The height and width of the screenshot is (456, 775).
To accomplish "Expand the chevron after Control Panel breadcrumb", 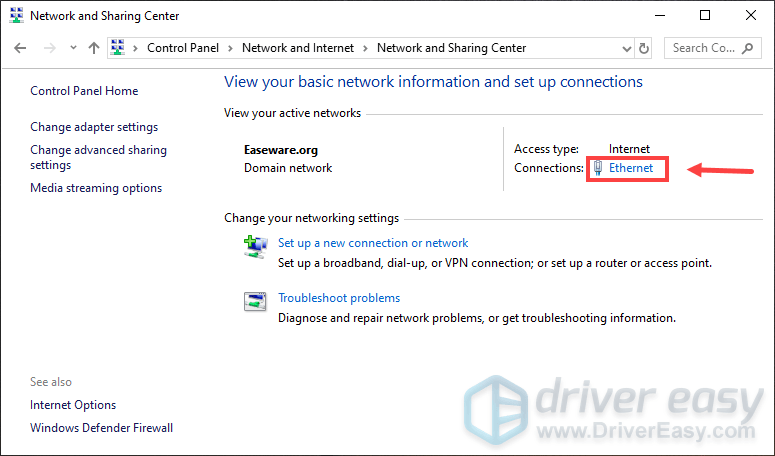I will click(x=232, y=48).
